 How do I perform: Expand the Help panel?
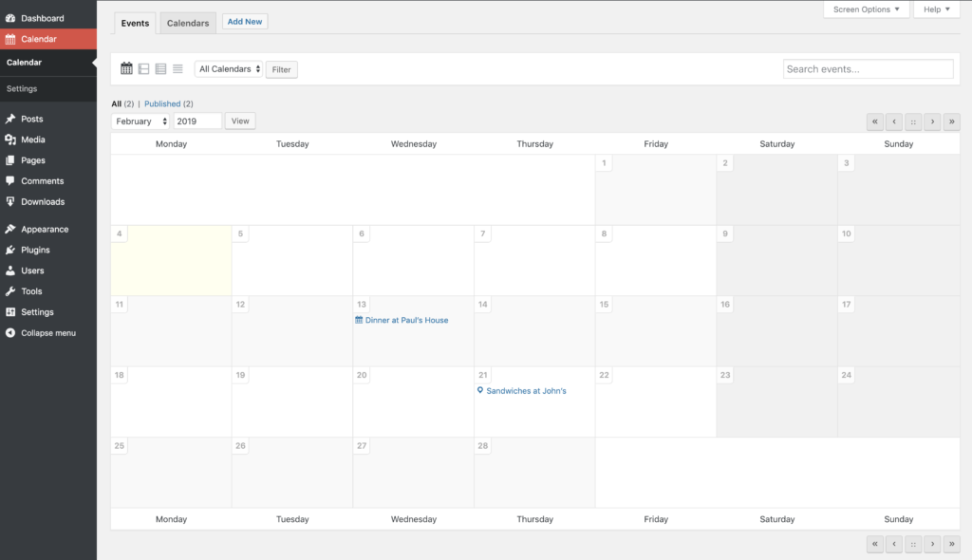pos(936,9)
